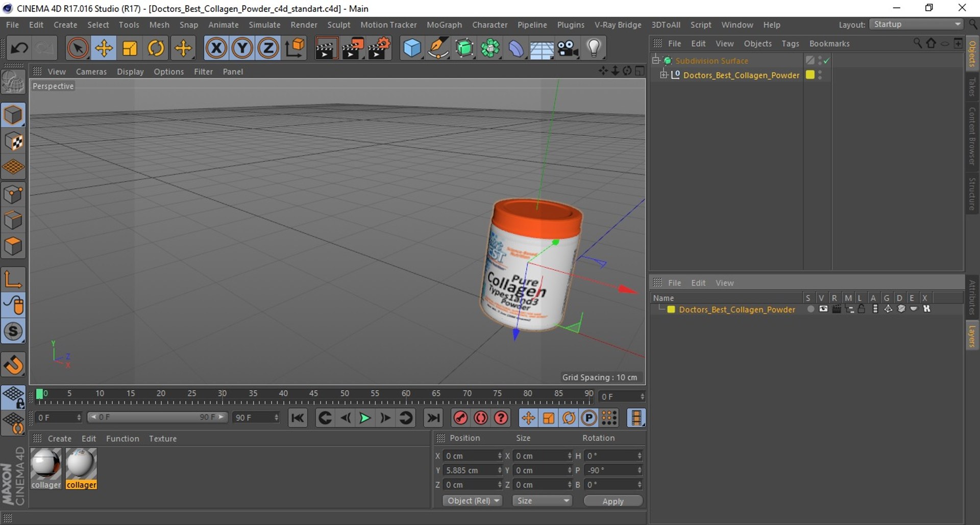Go to start of animation
980x525 pixels.
298,418
